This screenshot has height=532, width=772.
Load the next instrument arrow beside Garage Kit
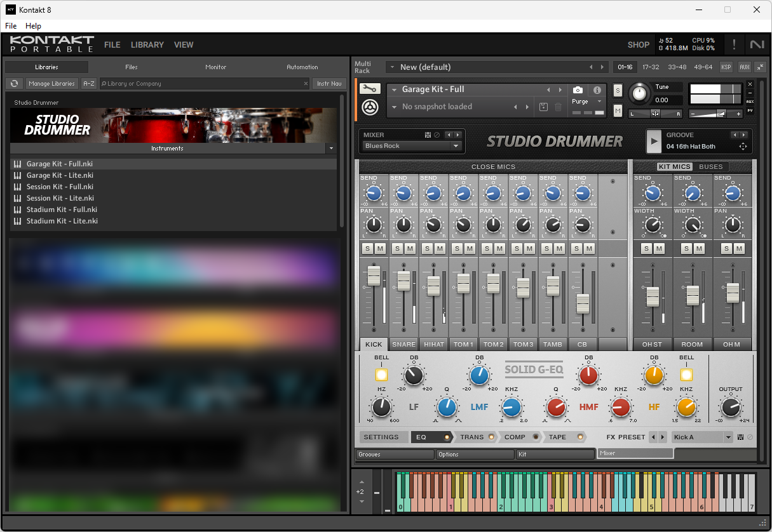[560, 90]
